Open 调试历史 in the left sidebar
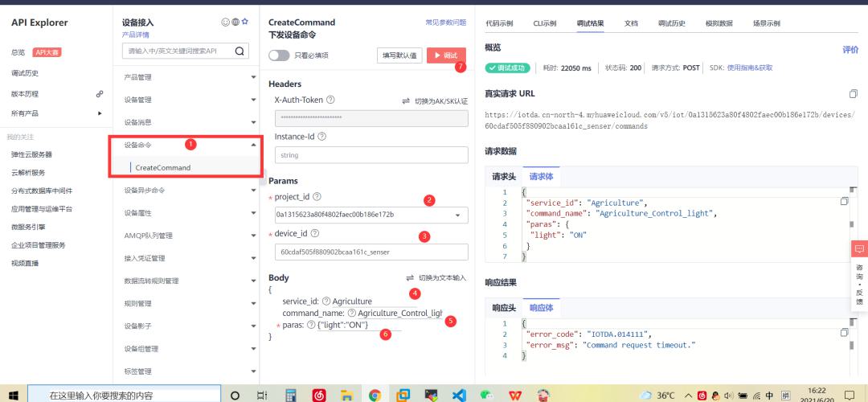The height and width of the screenshot is (402, 868). pyautogui.click(x=25, y=73)
